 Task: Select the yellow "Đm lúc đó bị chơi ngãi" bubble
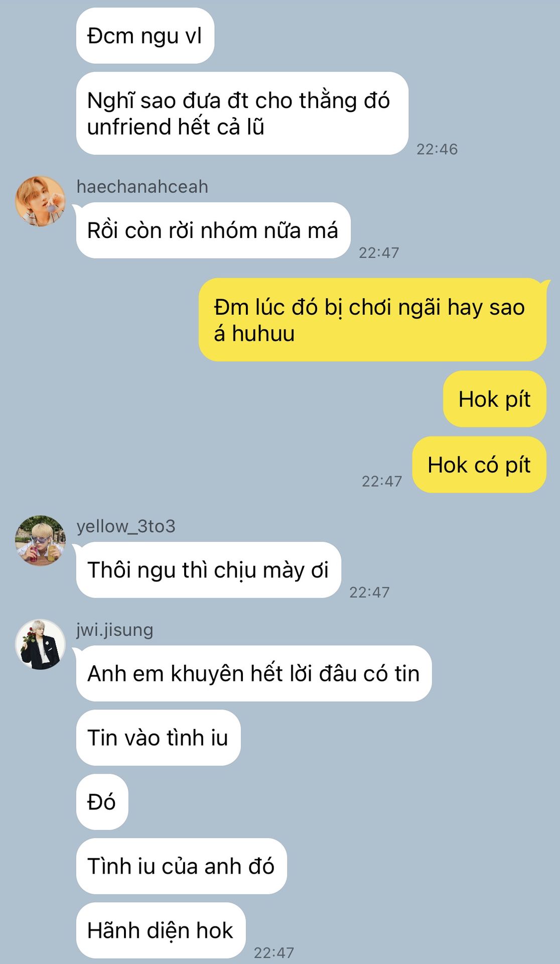[x=372, y=320]
